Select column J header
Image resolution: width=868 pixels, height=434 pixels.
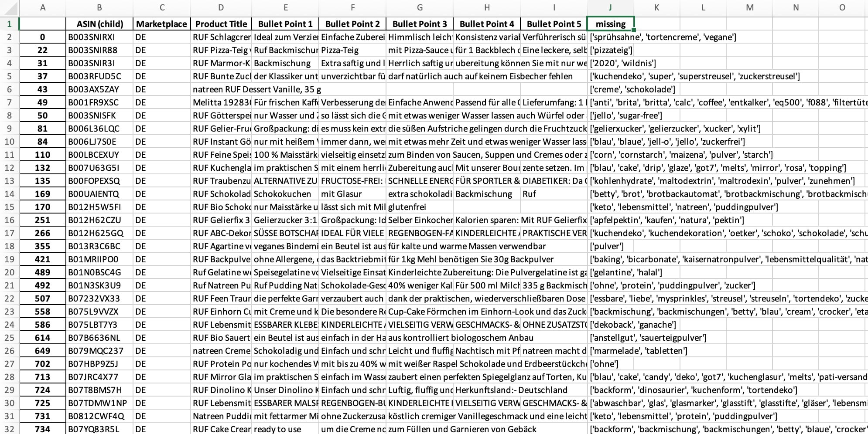tap(610, 7)
